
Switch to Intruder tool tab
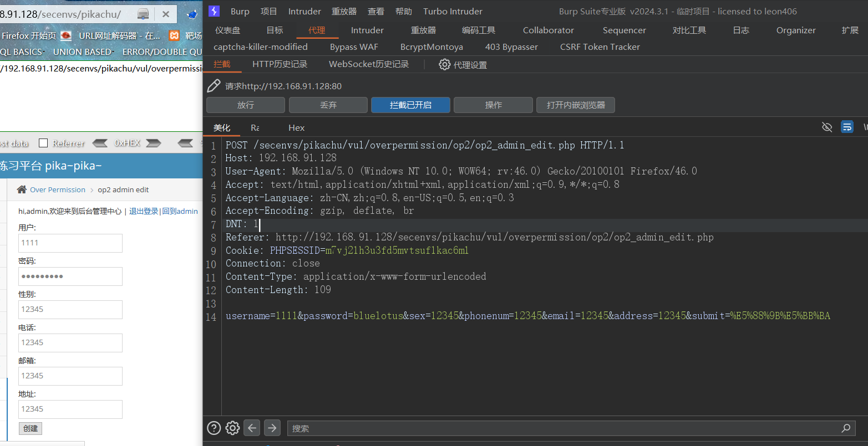coord(367,30)
